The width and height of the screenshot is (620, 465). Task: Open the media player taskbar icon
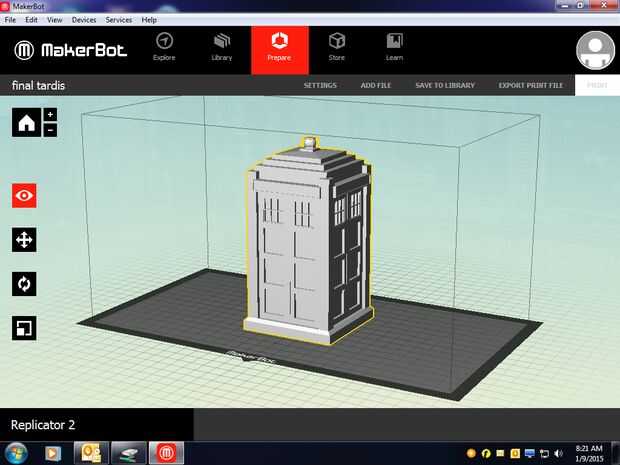pyautogui.click(x=53, y=453)
